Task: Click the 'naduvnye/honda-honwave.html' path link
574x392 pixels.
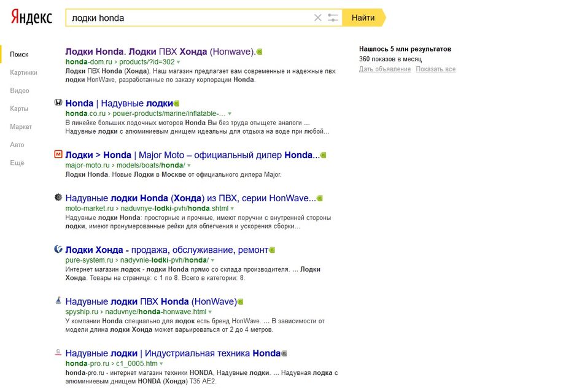Action: 155,312
